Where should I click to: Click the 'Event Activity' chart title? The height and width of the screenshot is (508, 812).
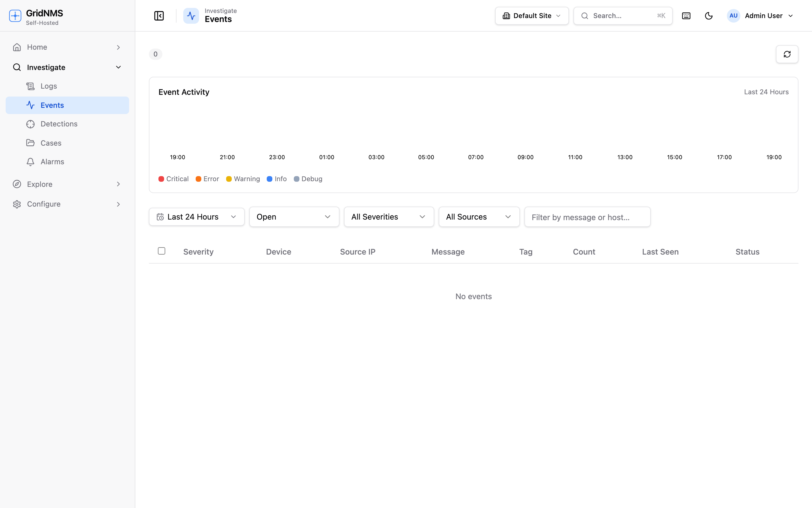click(184, 92)
